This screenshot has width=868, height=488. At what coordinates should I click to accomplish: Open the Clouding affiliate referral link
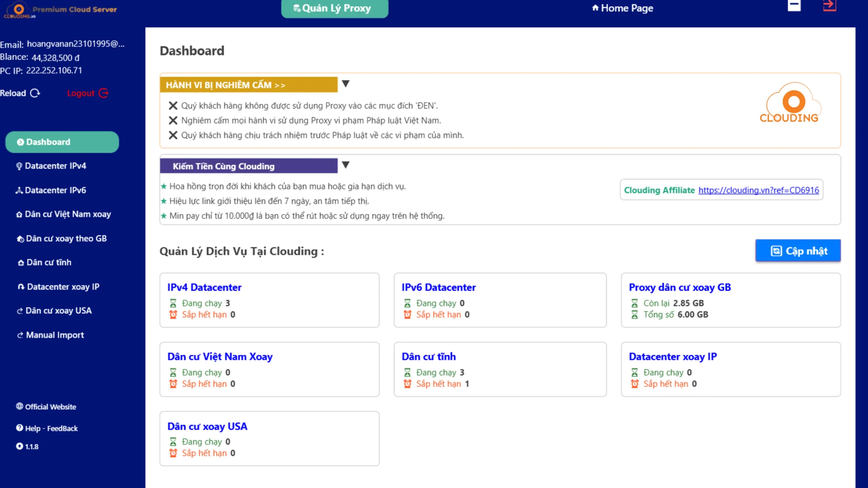click(758, 190)
